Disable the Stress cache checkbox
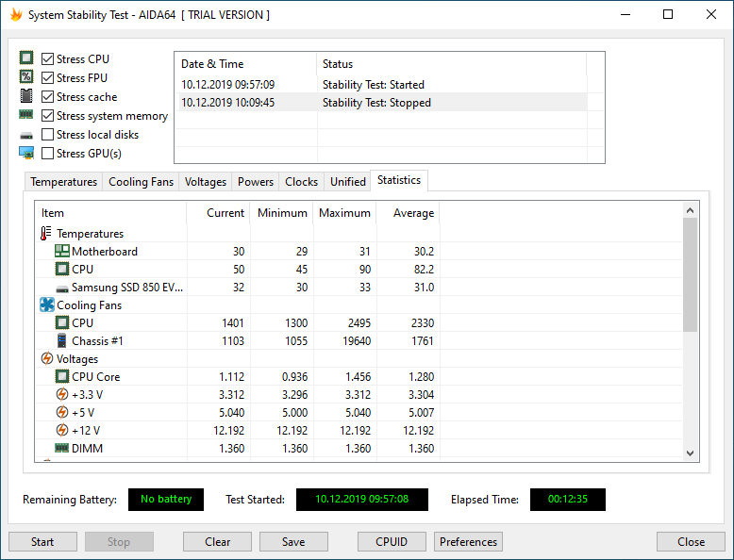This screenshot has width=734, height=560. [47, 97]
